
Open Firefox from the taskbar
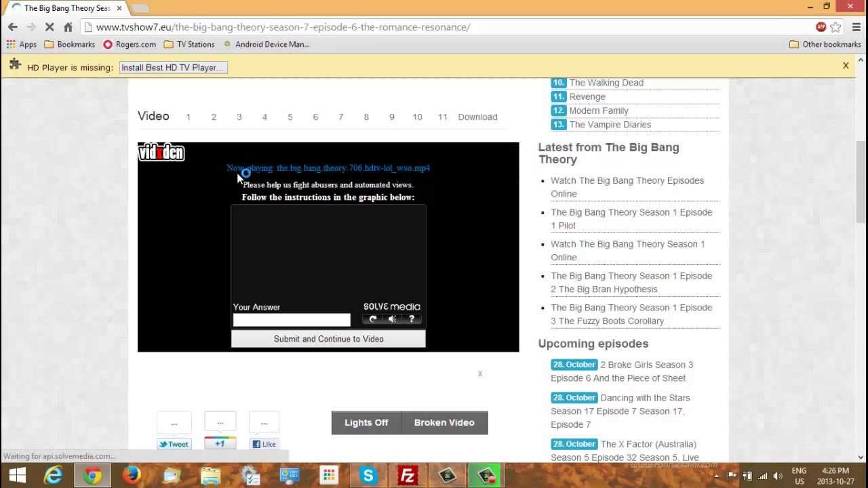pyautogui.click(x=132, y=476)
